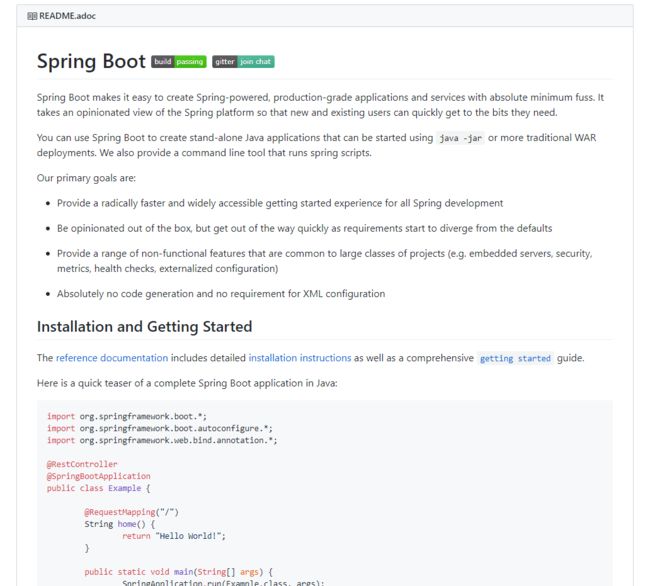Open the getting started guide link
Viewport: 650px width, 586px height.
pyautogui.click(x=515, y=358)
